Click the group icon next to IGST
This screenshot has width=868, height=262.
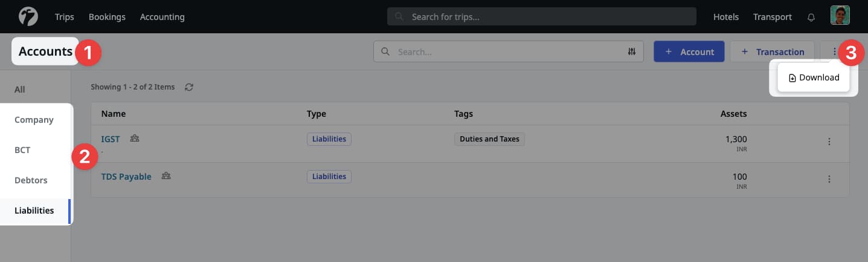[x=135, y=139]
